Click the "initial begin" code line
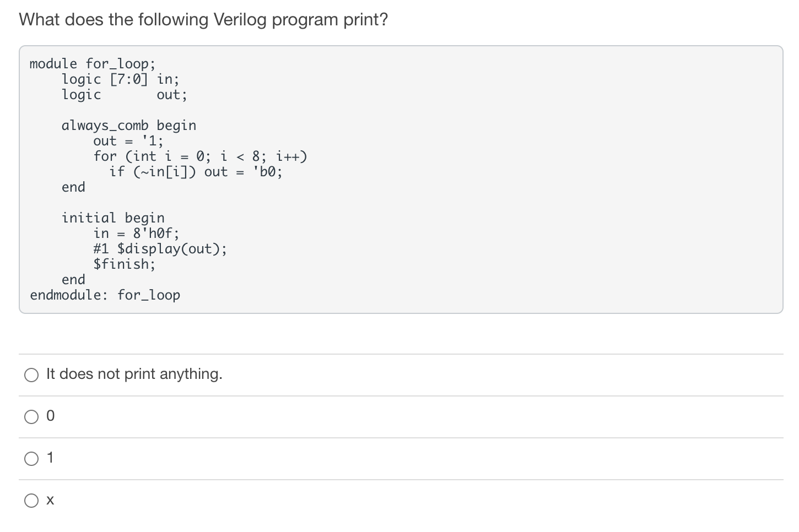This screenshot has height=532, width=799. tap(113, 218)
